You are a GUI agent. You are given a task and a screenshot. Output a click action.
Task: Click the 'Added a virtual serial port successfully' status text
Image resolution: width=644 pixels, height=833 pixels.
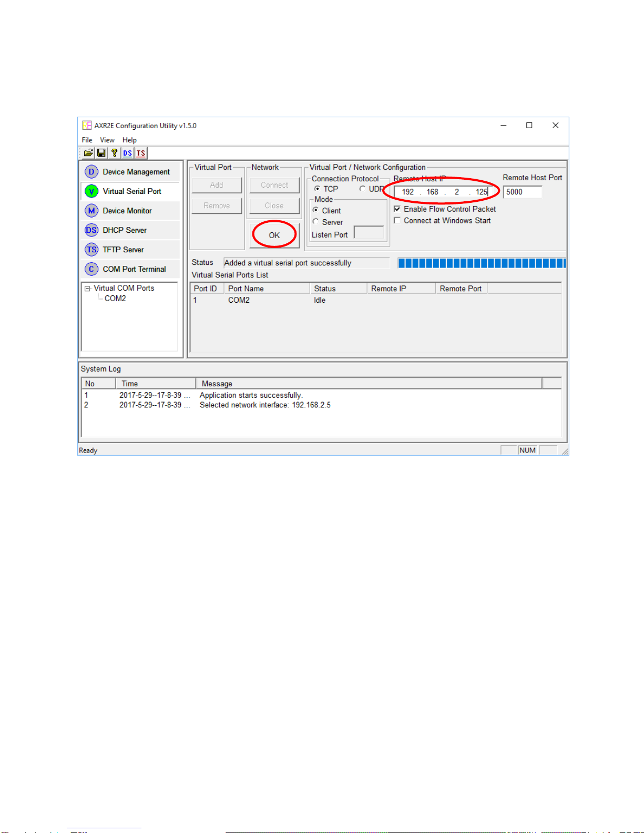pos(288,263)
